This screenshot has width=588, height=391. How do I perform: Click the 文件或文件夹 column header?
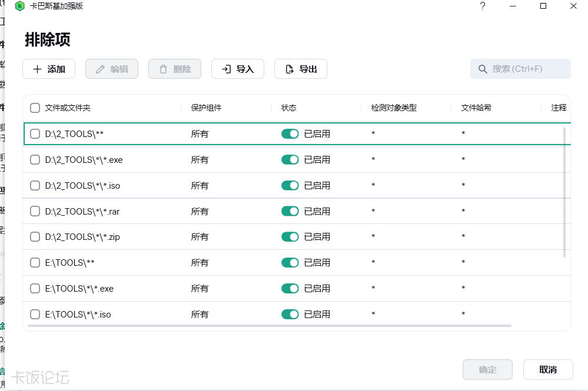(x=68, y=108)
